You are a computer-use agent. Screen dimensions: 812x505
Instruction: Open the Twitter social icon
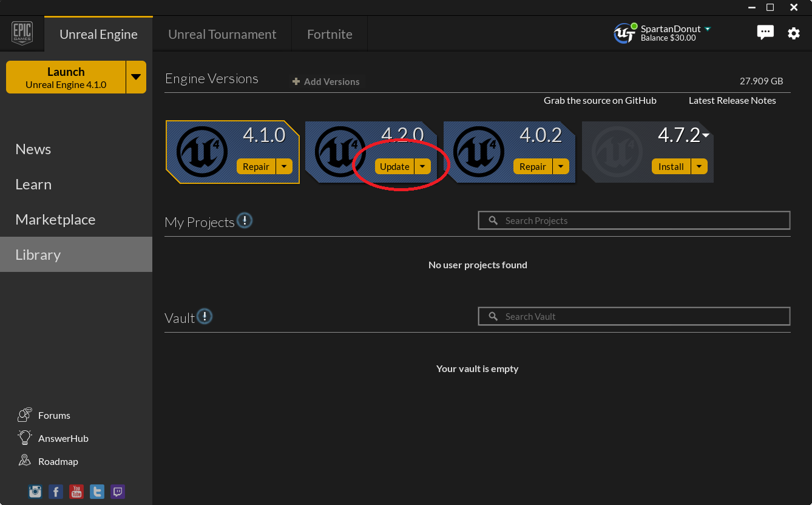97,492
